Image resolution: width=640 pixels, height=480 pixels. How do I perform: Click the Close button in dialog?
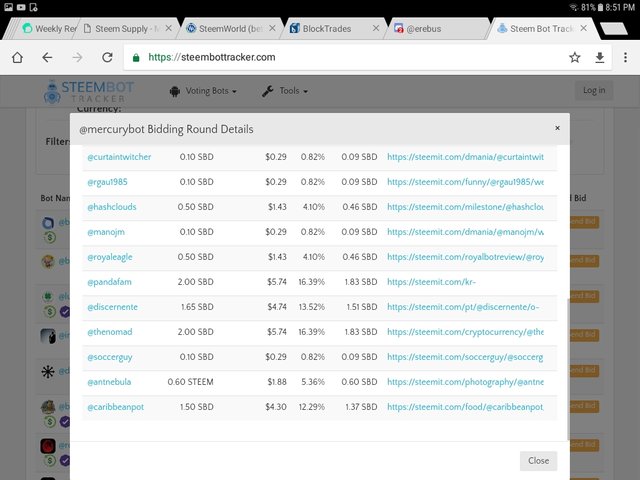point(538,461)
